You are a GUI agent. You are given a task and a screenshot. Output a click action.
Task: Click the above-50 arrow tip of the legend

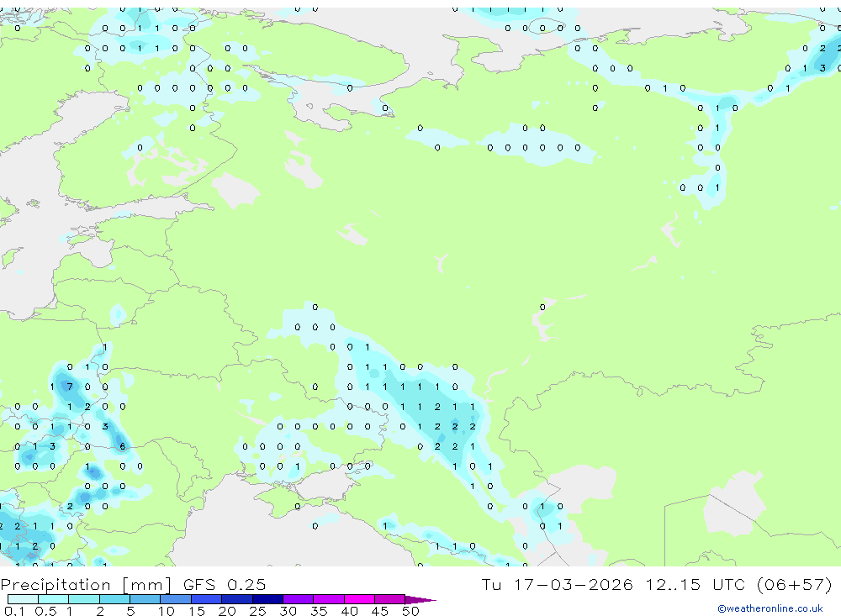point(420,599)
